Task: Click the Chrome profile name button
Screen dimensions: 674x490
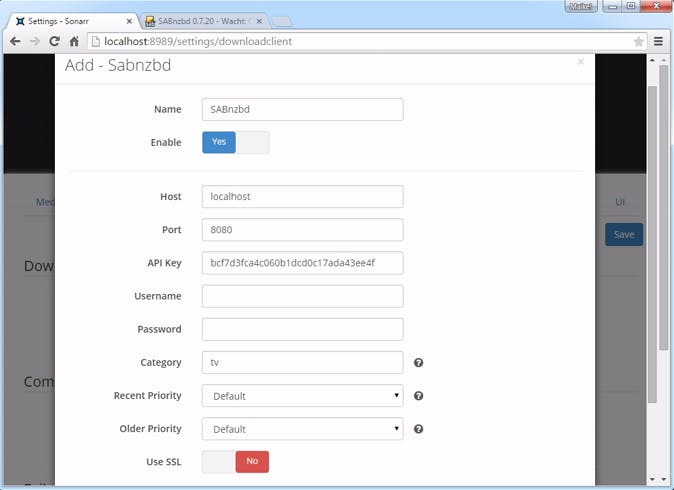Action: coord(580,6)
